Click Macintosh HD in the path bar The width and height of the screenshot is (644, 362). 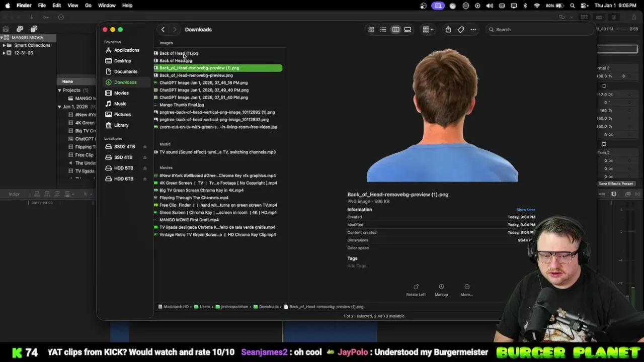(x=174, y=307)
